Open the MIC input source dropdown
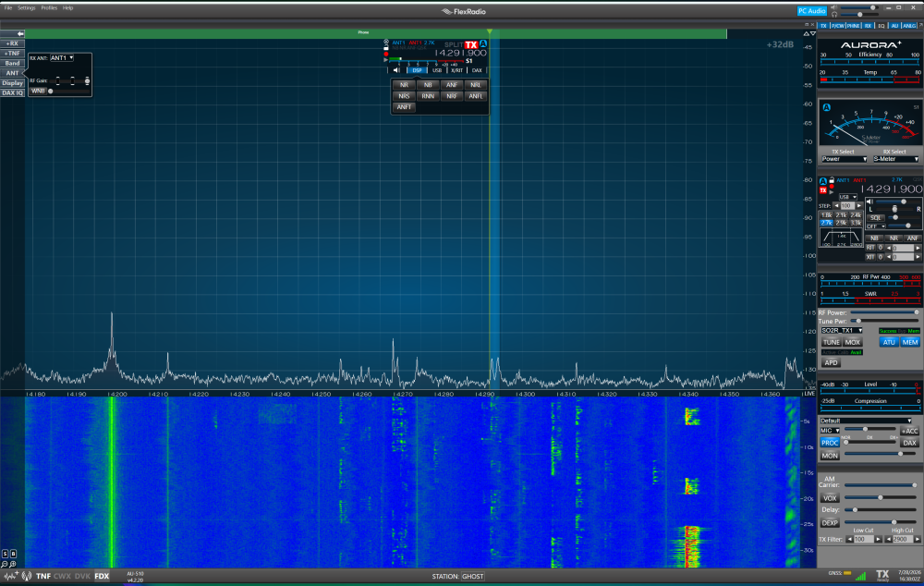Image resolution: width=924 pixels, height=586 pixels. (x=830, y=431)
